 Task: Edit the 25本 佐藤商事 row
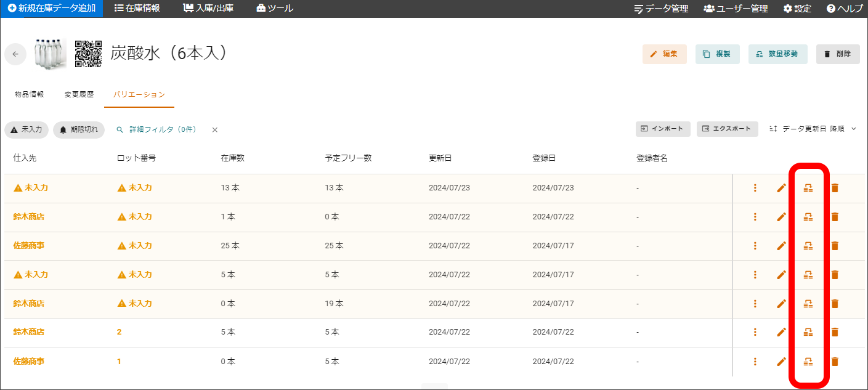click(781, 246)
